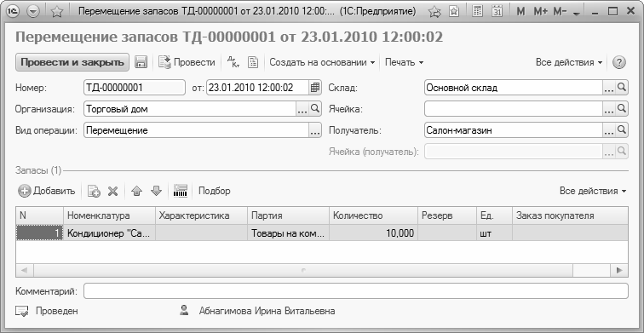The height and width of the screenshot is (333, 644).
Task: Open table Все действия menu
Action: click(x=593, y=191)
